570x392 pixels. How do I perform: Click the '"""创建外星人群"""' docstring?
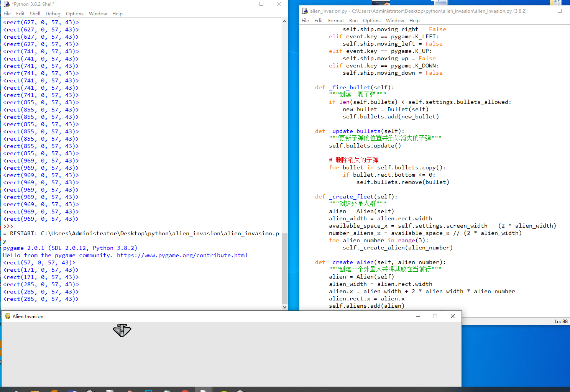pos(358,203)
